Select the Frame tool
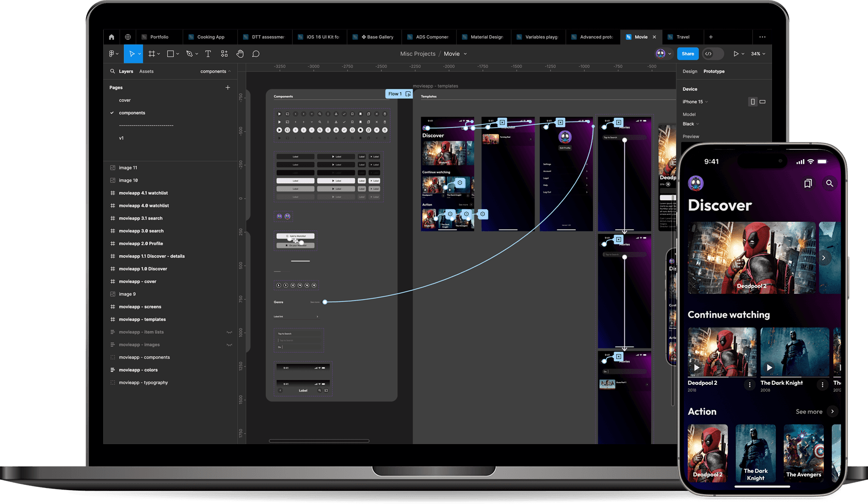868x504 pixels. coord(151,54)
